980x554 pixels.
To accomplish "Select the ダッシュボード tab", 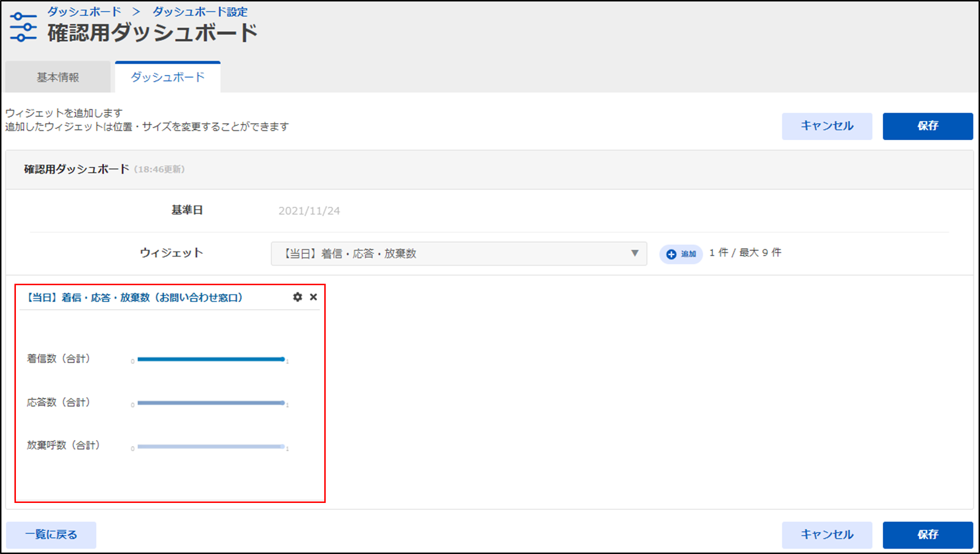I will 168,77.
